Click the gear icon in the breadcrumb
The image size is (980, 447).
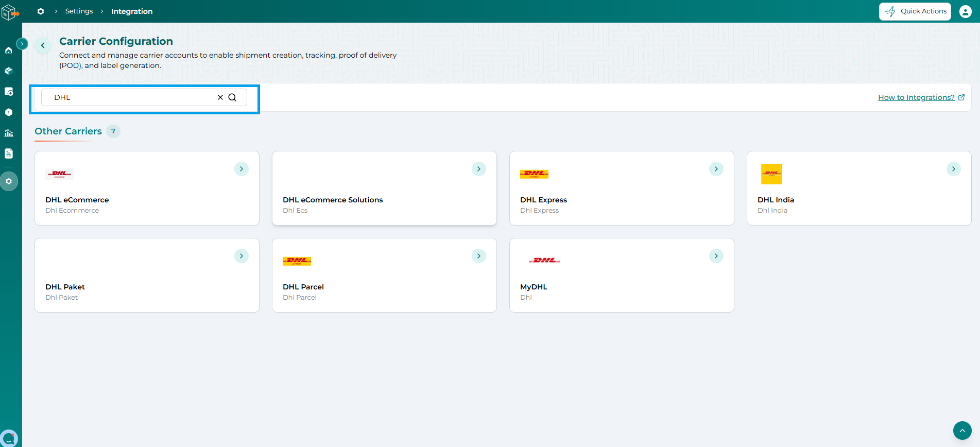(x=41, y=11)
